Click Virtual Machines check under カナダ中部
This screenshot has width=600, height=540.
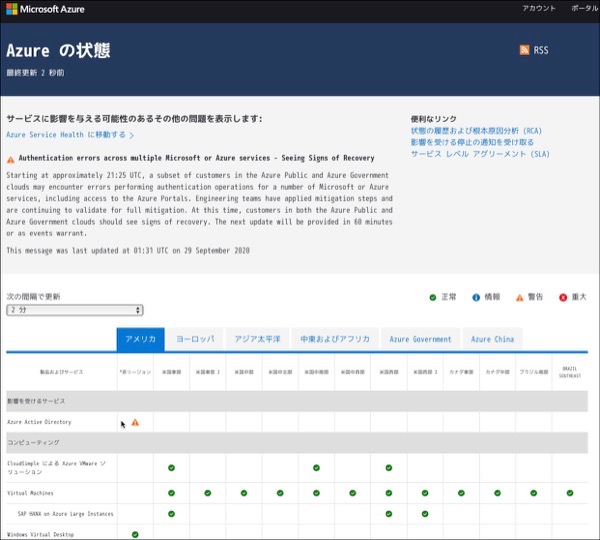[x=497, y=493]
